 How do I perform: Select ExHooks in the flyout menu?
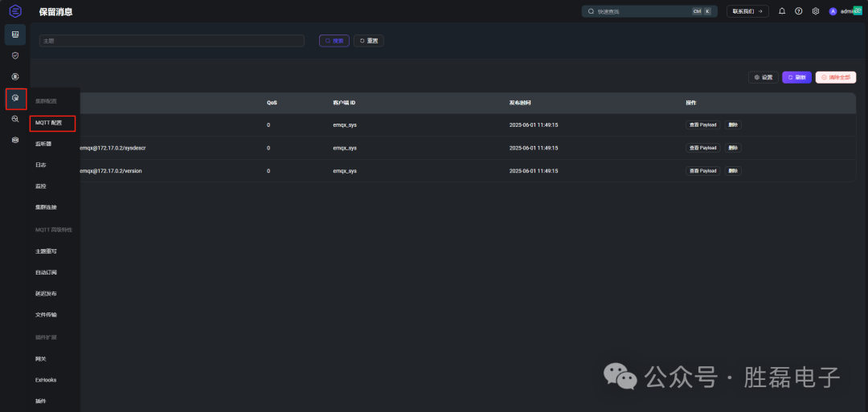[46, 380]
